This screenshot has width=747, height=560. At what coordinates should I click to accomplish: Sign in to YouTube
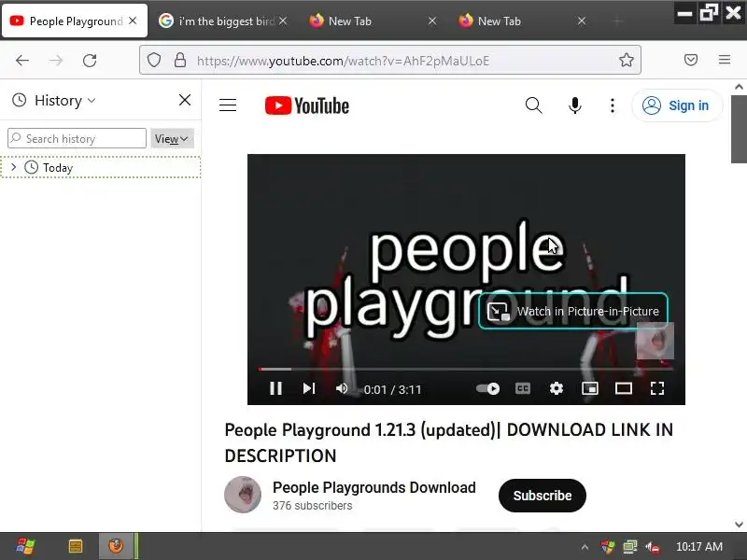[677, 105]
